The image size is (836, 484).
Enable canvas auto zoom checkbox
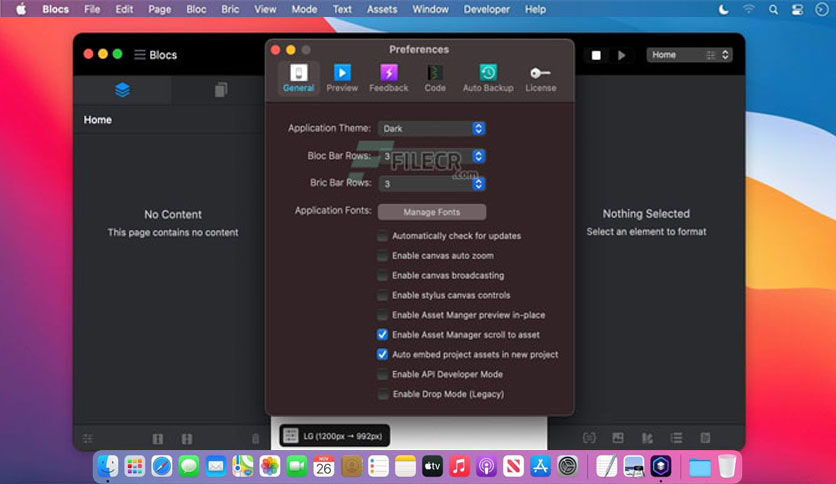[x=382, y=255]
